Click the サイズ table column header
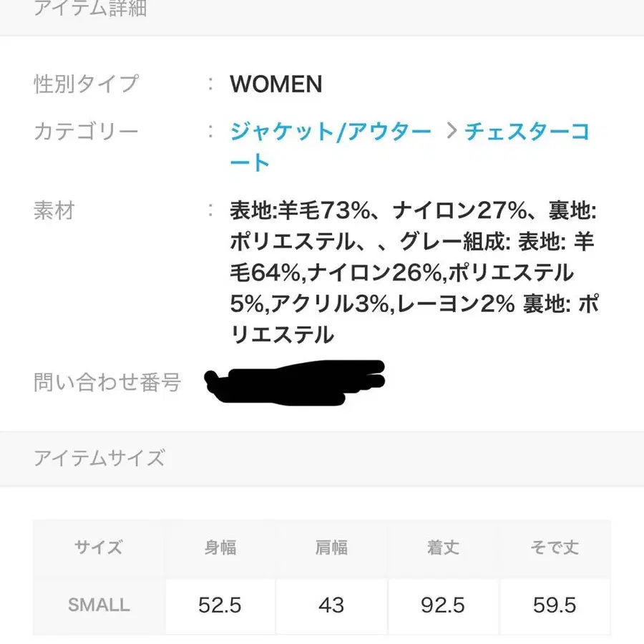The height and width of the screenshot is (644, 644). point(98,547)
